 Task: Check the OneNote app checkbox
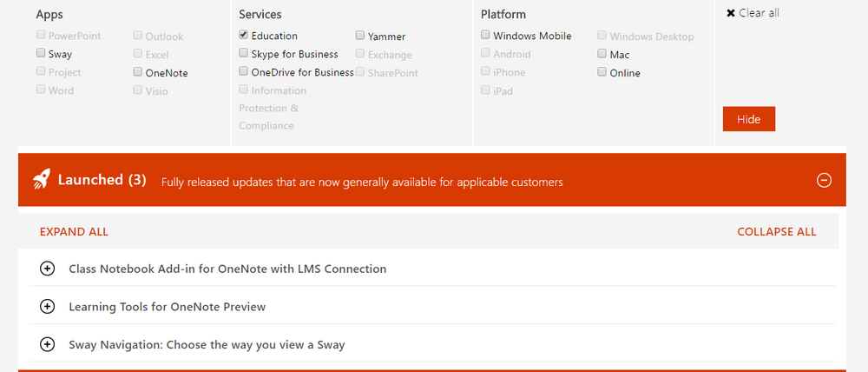click(x=137, y=71)
